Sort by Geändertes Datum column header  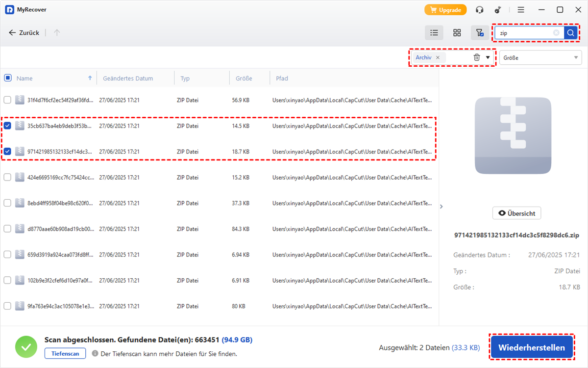click(x=128, y=78)
